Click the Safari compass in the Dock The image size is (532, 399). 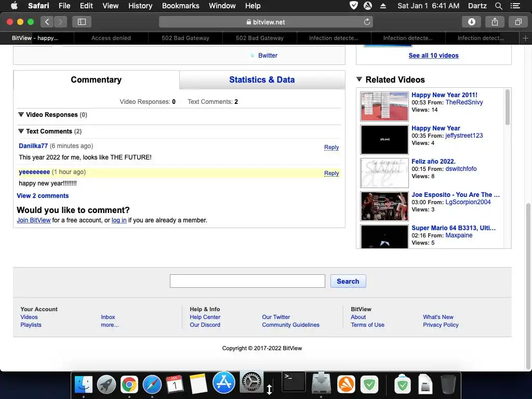[x=152, y=384]
